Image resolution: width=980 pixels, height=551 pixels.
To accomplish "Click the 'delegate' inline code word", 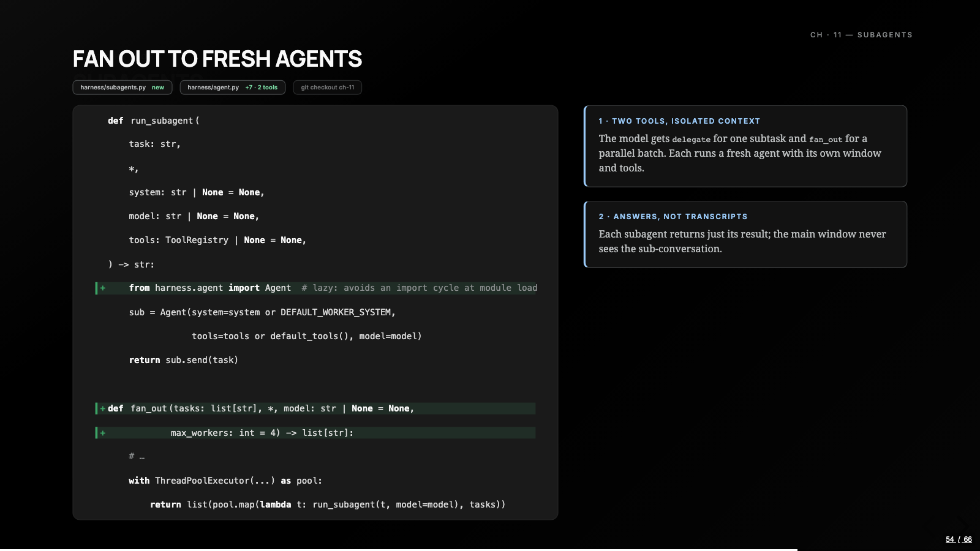I will pos(692,140).
